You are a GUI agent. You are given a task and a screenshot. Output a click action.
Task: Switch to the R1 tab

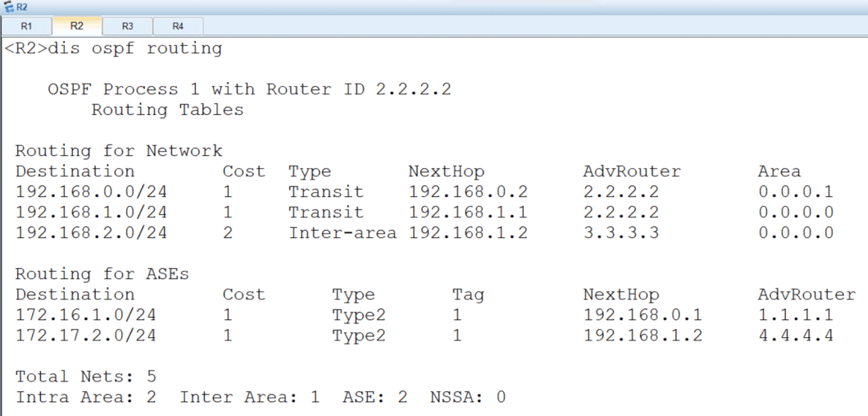(x=27, y=26)
